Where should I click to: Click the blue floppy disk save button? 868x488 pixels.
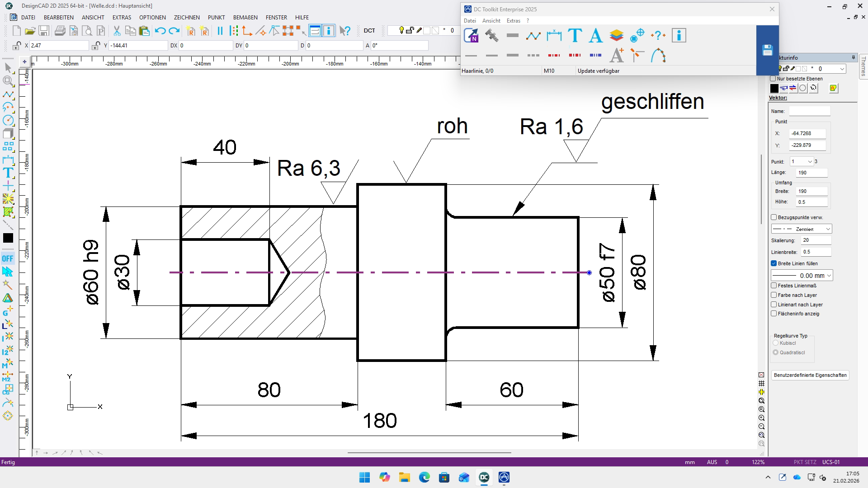[767, 50]
